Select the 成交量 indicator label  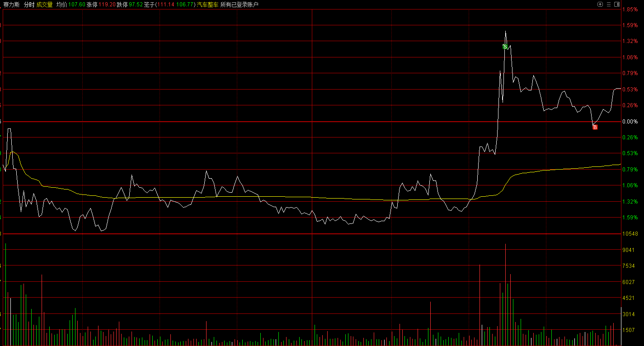coord(44,5)
